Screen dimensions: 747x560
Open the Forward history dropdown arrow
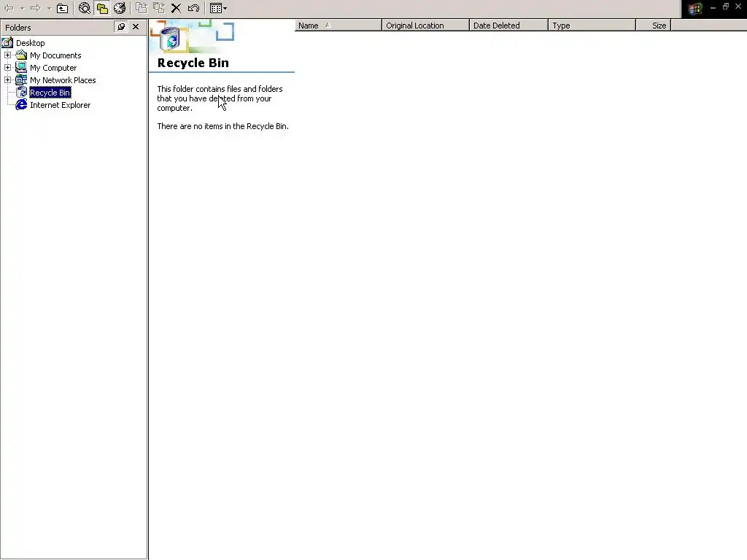[49, 8]
